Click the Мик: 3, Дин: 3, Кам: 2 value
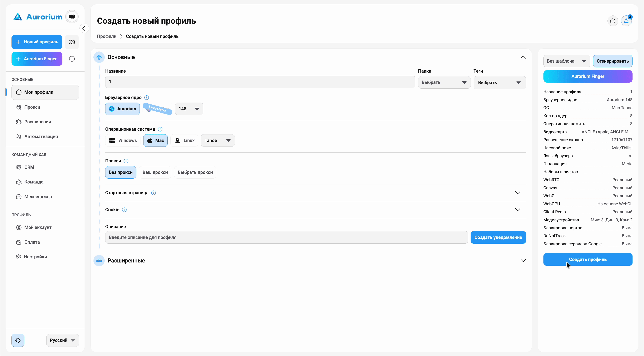This screenshot has height=356, width=644. (x=611, y=220)
